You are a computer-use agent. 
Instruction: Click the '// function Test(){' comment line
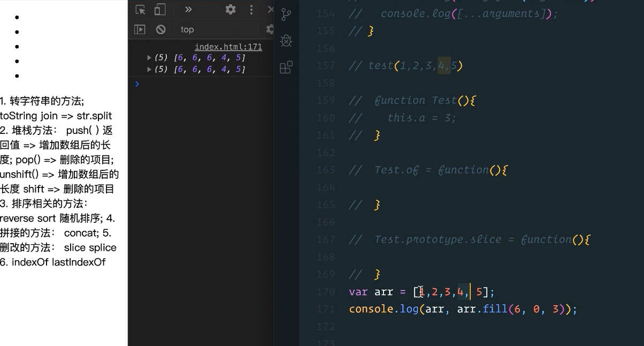(x=412, y=100)
